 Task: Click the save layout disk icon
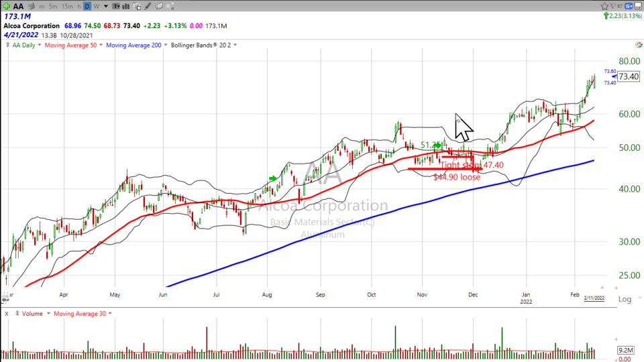tap(637, 6)
